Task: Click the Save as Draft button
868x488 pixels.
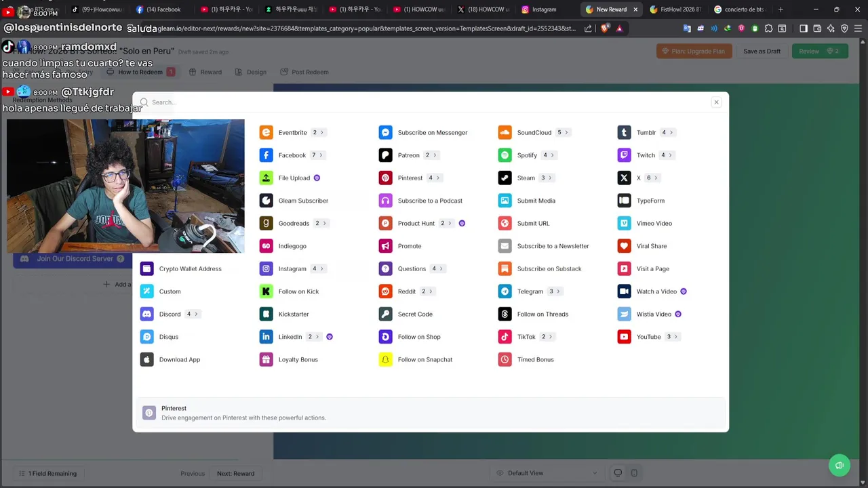Action: [762, 52]
